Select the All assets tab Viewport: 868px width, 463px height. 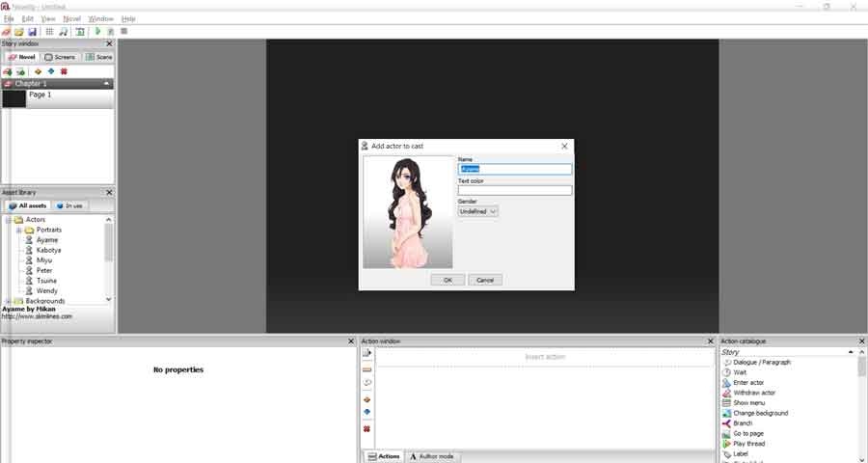[x=27, y=205]
